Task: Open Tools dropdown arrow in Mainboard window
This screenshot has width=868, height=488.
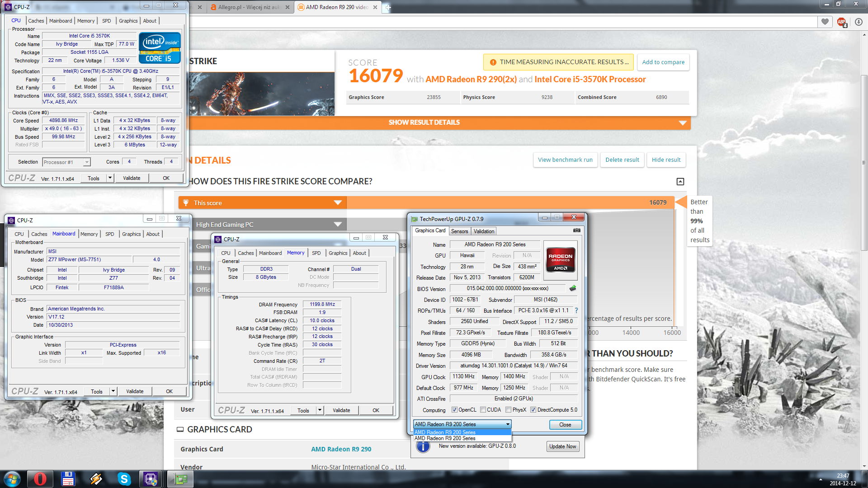Action: pos(113,391)
